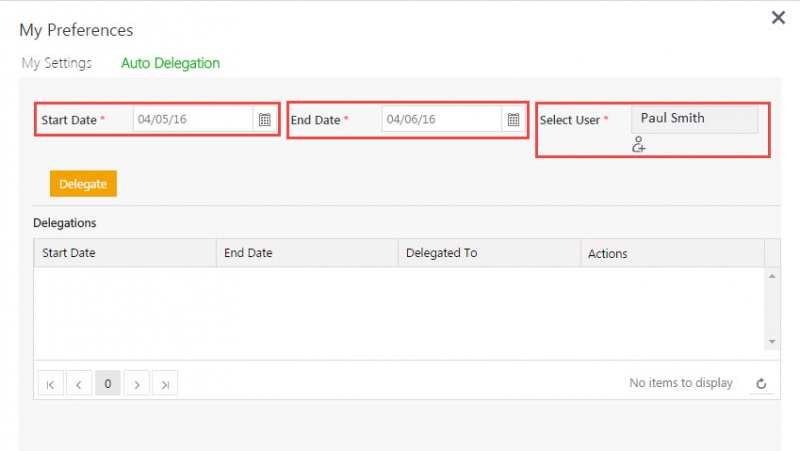Image resolution: width=800 pixels, height=451 pixels.
Task: Click the Select User field showing Paul Smith
Action: pos(694,119)
